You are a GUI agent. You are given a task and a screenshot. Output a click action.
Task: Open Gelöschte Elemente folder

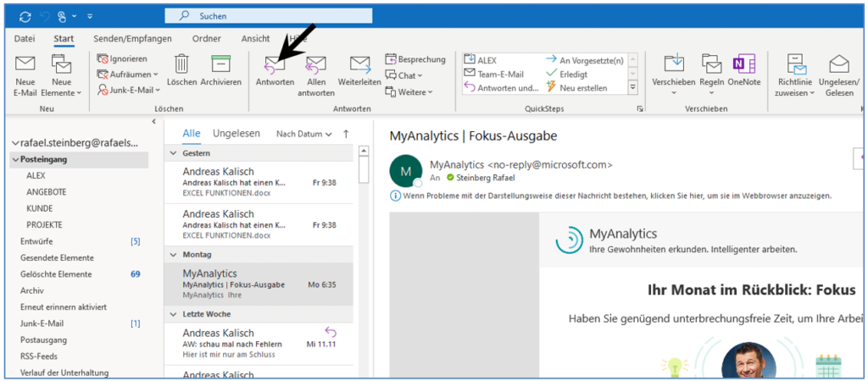(56, 274)
